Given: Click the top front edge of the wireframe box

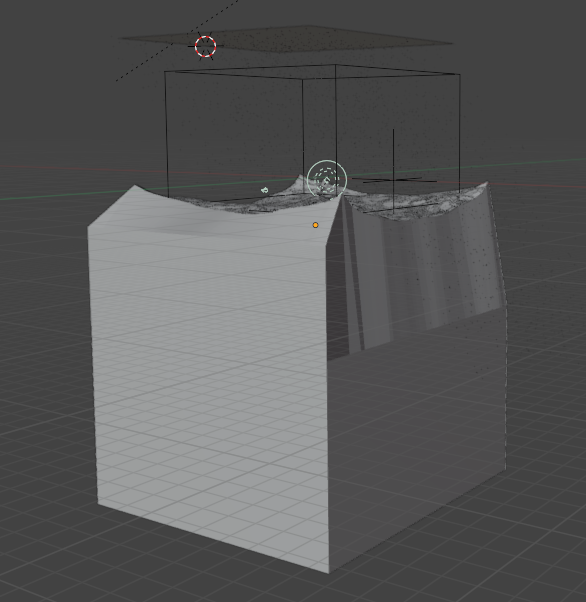Looking at the screenshot, I should click(234, 75).
